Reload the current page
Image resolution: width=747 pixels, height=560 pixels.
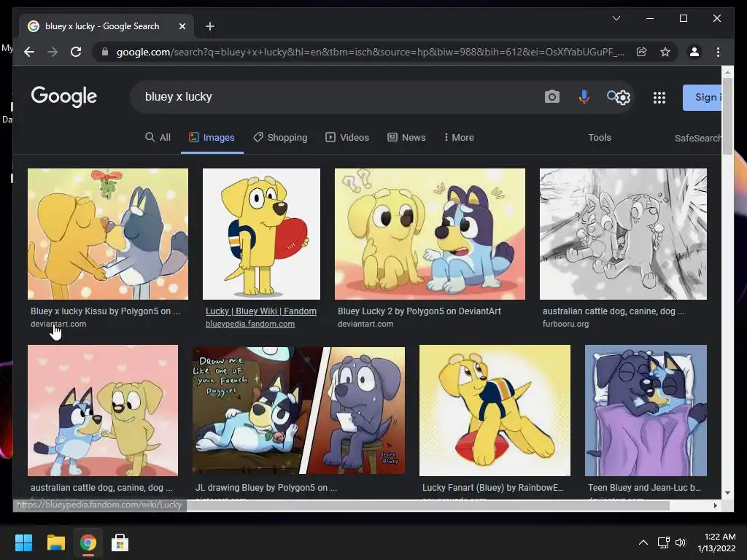[x=76, y=52]
